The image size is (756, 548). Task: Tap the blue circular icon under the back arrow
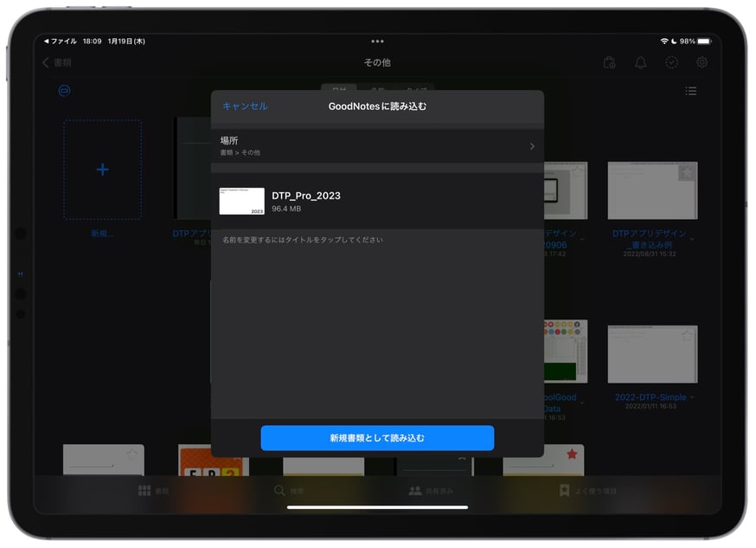(x=64, y=91)
